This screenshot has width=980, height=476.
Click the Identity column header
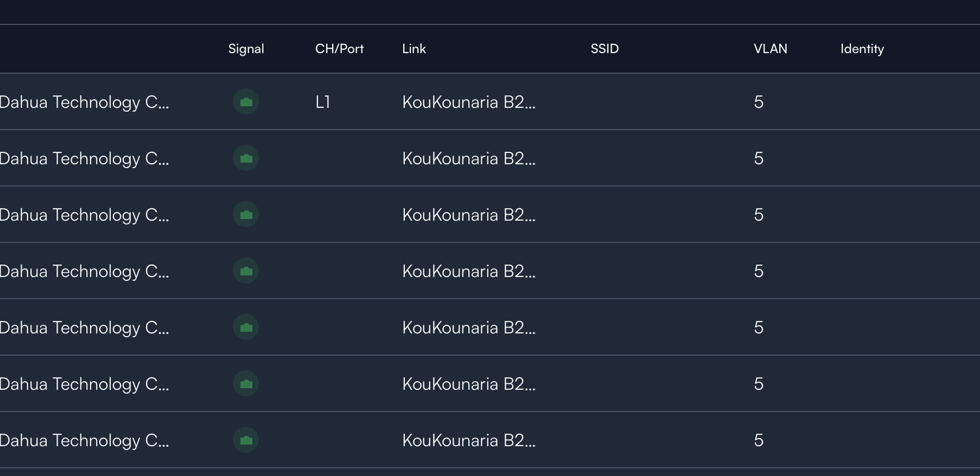pyautogui.click(x=862, y=49)
